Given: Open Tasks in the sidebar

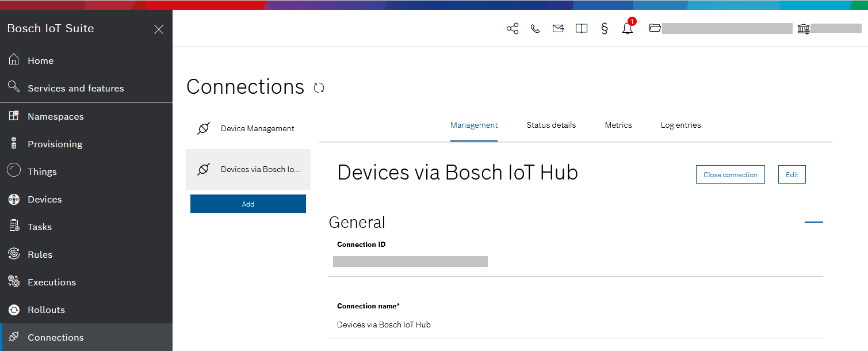Looking at the screenshot, I should tap(86, 227).
